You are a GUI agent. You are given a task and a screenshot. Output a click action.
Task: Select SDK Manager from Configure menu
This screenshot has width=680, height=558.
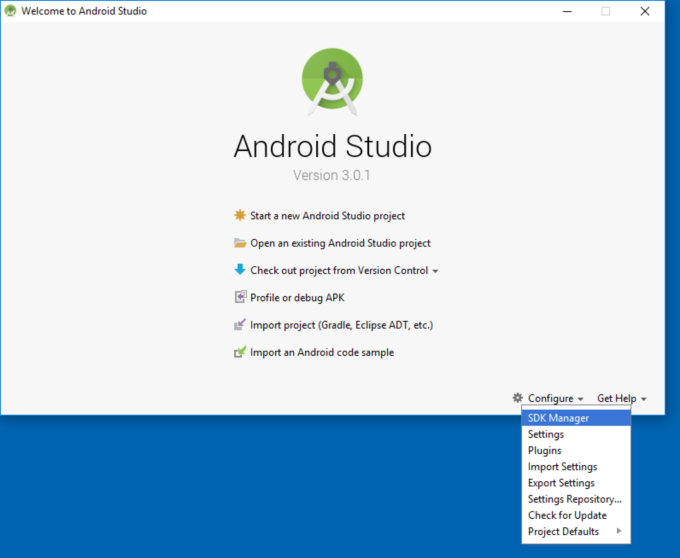tap(576, 418)
